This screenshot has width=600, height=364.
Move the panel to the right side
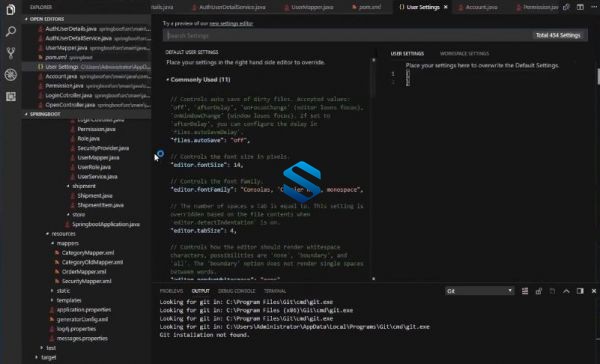click(580, 291)
